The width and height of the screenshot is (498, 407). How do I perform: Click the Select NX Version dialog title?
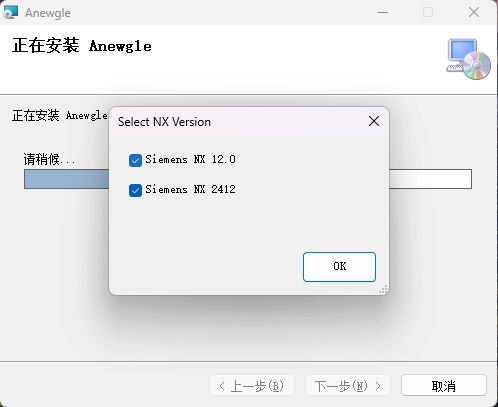coord(164,122)
